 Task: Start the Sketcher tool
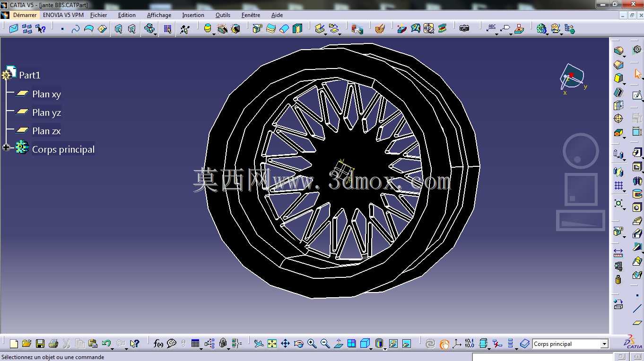click(637, 95)
